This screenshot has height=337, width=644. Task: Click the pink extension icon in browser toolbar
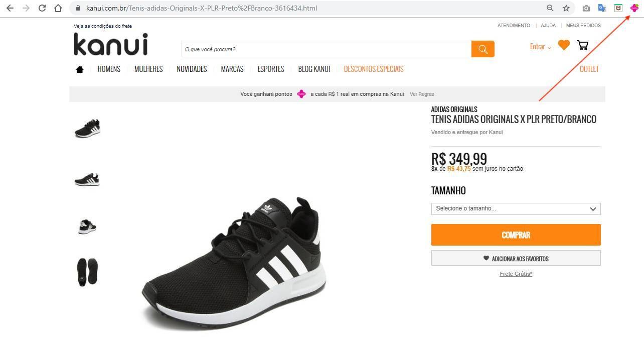pos(634,8)
